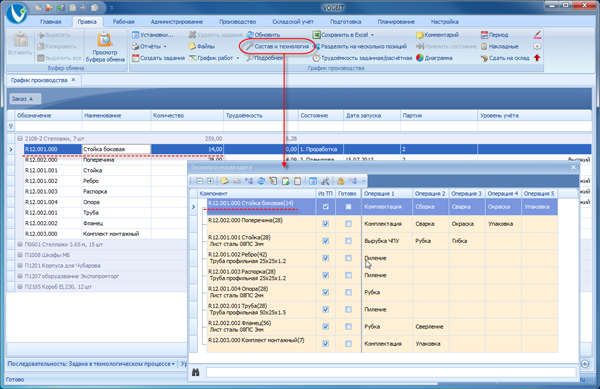Toggle Готово checkbox for Поперечина(28)
600x389 pixels.
348,224
